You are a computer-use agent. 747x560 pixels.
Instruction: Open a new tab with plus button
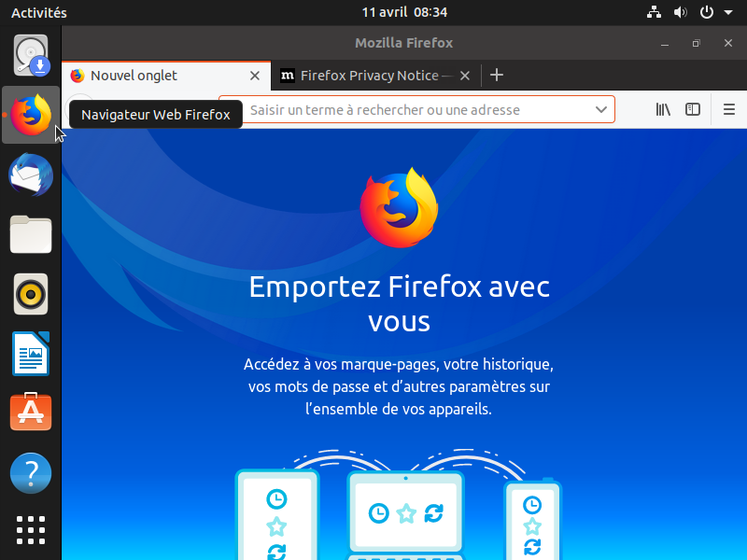click(x=497, y=76)
